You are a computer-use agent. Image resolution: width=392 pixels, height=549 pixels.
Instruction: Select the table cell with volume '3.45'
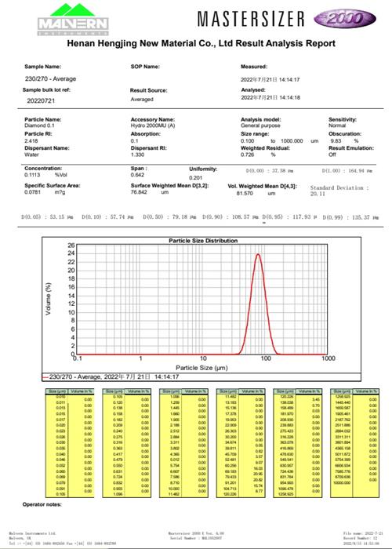(315, 399)
